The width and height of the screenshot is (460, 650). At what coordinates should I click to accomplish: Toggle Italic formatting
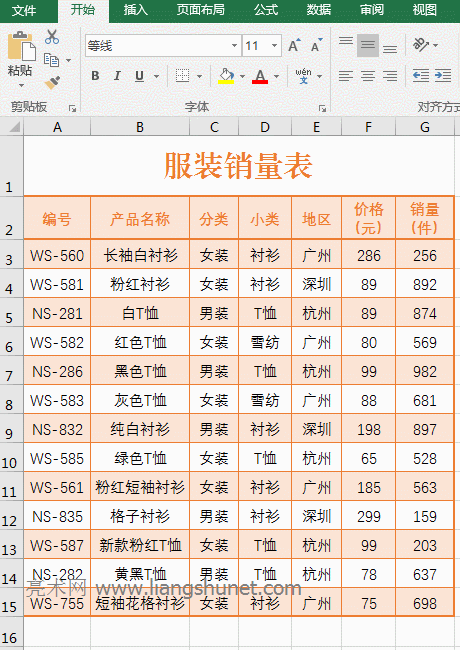click(x=117, y=76)
